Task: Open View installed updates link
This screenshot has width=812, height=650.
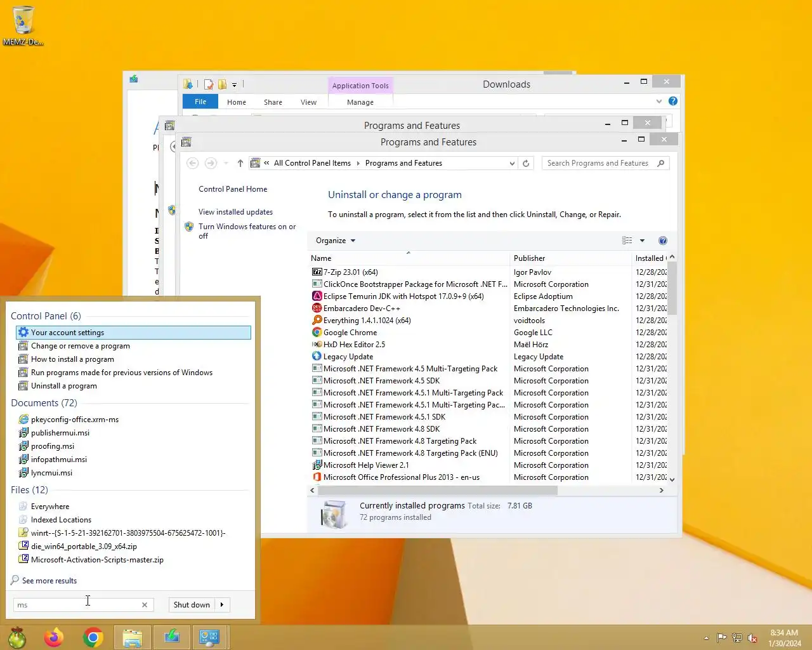Action: pyautogui.click(x=235, y=212)
